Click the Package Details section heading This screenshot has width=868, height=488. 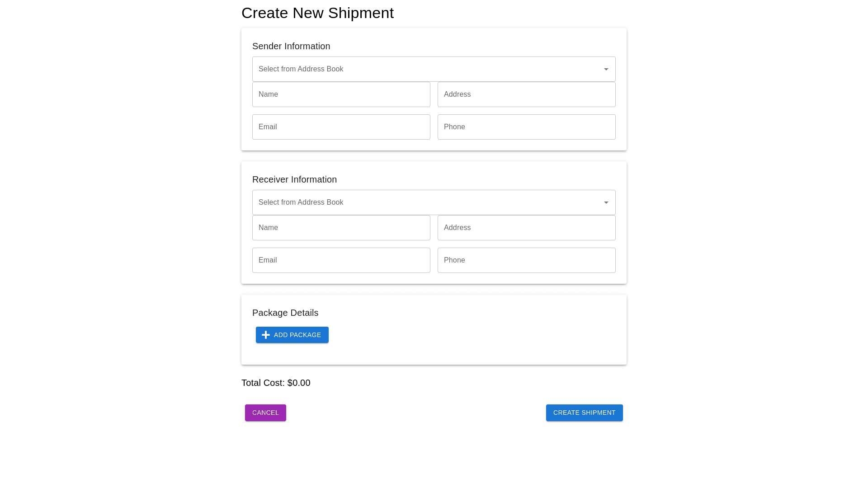[285, 313]
